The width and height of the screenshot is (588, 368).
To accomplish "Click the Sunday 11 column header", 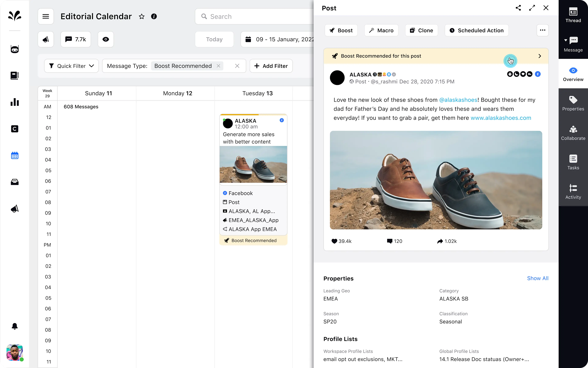I will click(98, 93).
